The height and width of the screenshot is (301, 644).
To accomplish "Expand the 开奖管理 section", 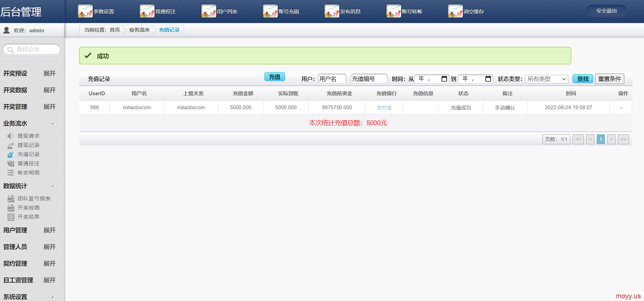I will (x=49, y=107).
